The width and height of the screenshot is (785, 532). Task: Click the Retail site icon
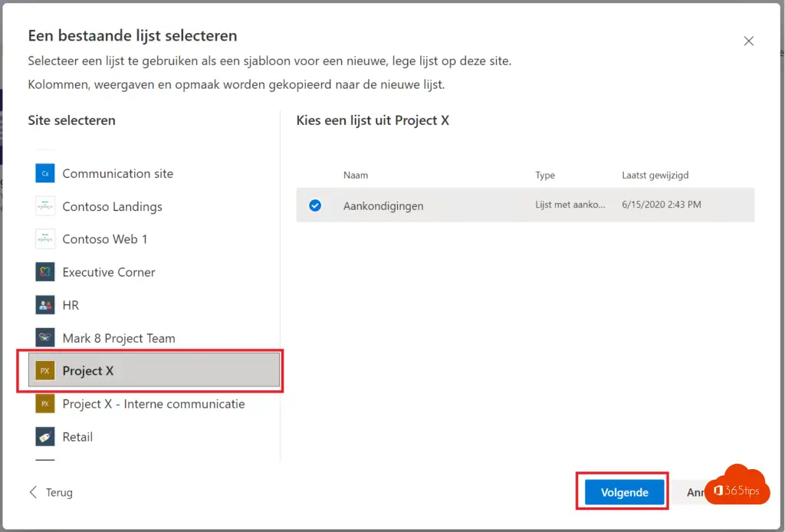(45, 437)
